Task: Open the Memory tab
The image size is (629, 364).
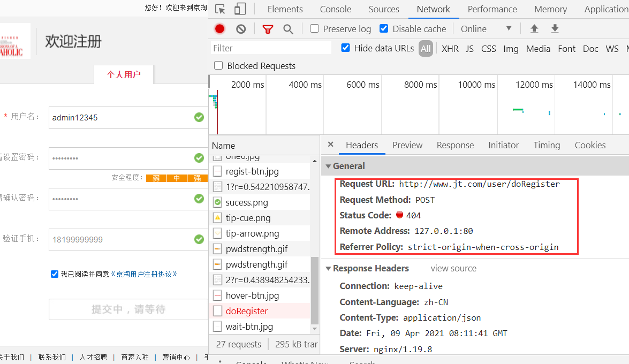Action: click(x=550, y=9)
